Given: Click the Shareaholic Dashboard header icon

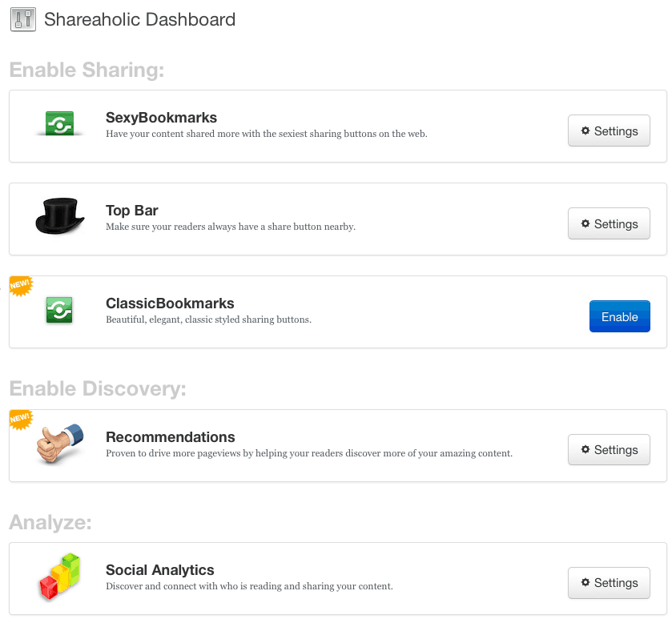Looking at the screenshot, I should click(23, 20).
